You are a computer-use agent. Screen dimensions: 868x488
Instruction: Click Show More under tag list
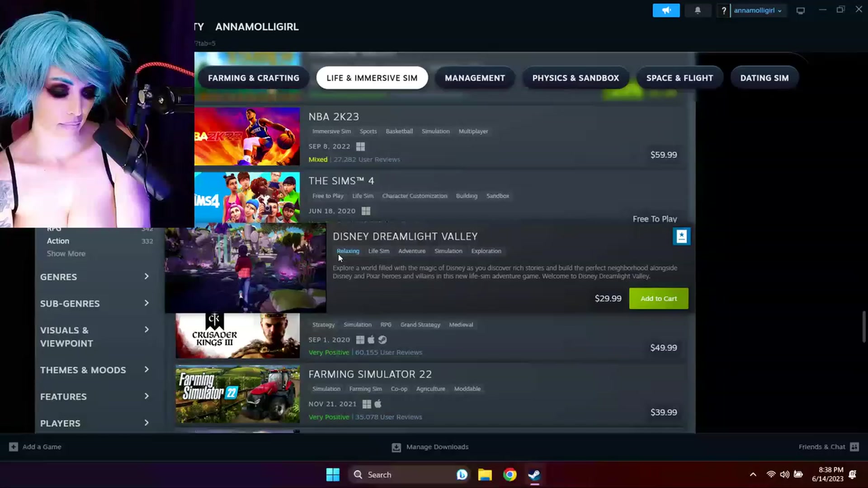tap(66, 253)
